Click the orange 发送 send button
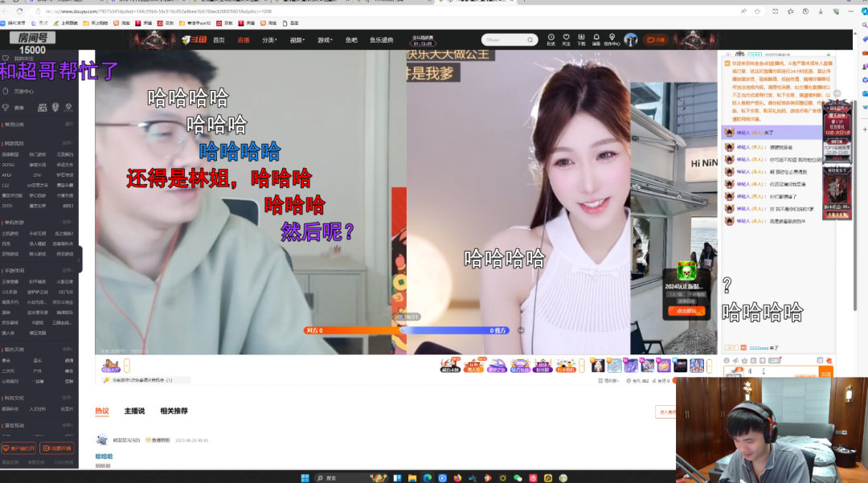Viewport: 868px width, 483px height. 826,374
